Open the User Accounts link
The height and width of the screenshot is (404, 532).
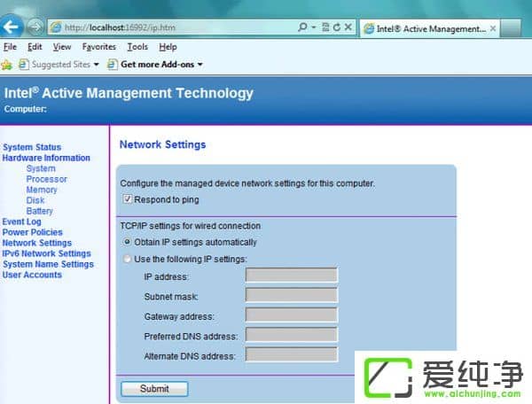pyautogui.click(x=32, y=275)
